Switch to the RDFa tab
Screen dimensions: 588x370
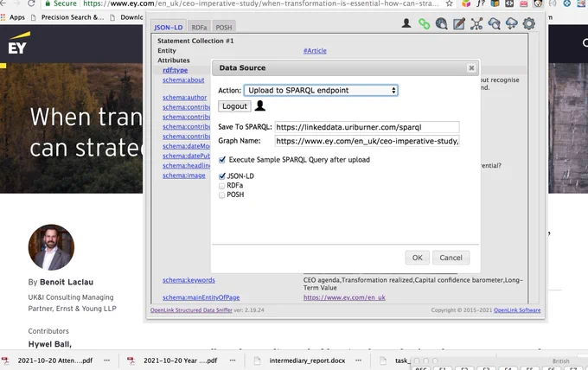(x=199, y=27)
